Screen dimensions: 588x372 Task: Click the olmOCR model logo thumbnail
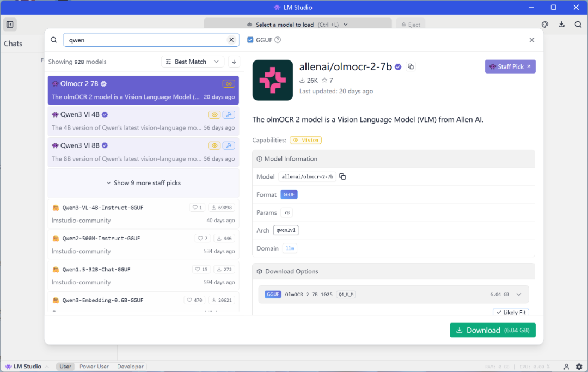[x=273, y=80]
